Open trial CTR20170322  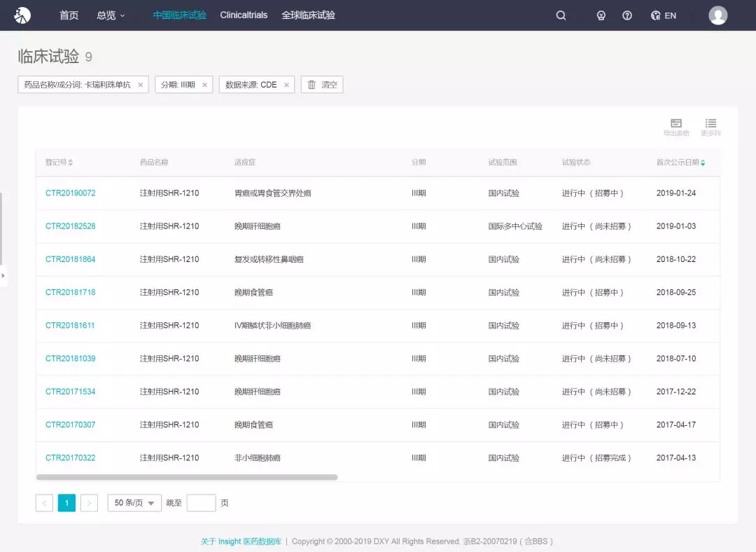[x=71, y=458]
